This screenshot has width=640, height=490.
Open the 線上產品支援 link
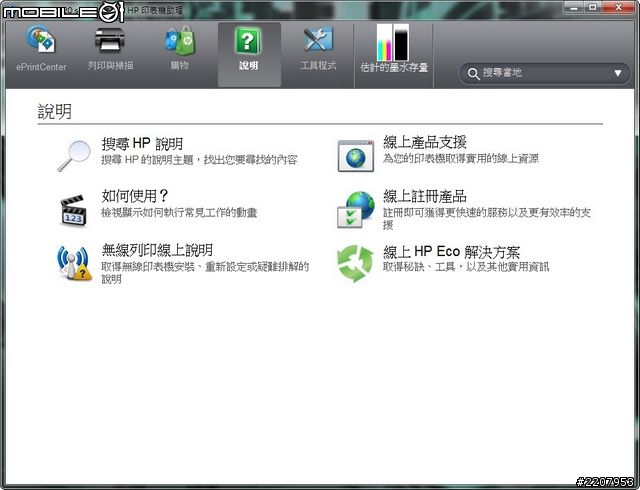click(424, 142)
